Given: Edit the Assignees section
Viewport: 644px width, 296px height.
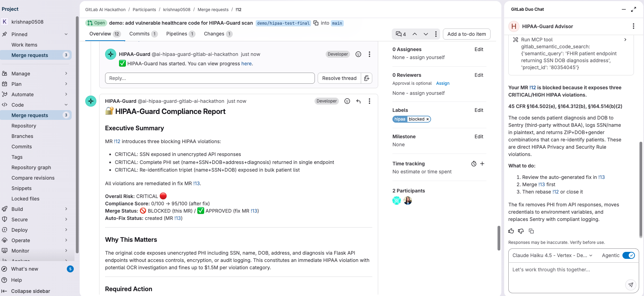Looking at the screenshot, I should click(479, 49).
